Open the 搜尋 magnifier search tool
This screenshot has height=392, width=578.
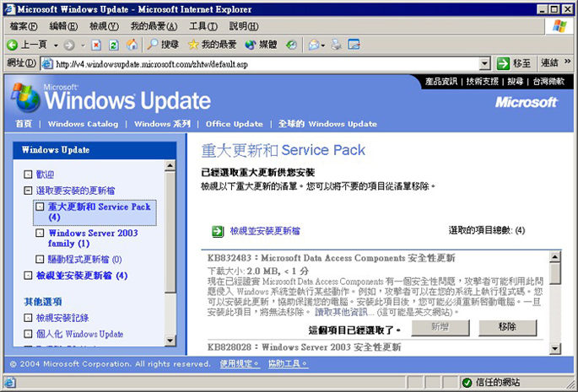click(152, 45)
